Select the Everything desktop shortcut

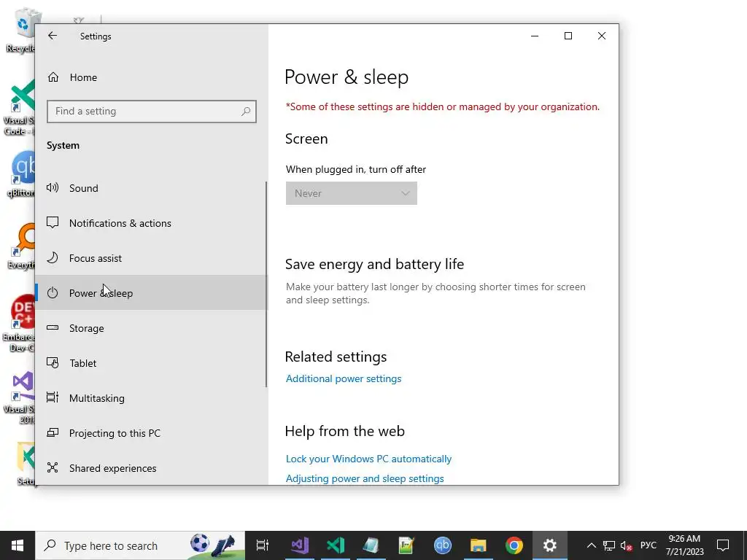[20, 246]
